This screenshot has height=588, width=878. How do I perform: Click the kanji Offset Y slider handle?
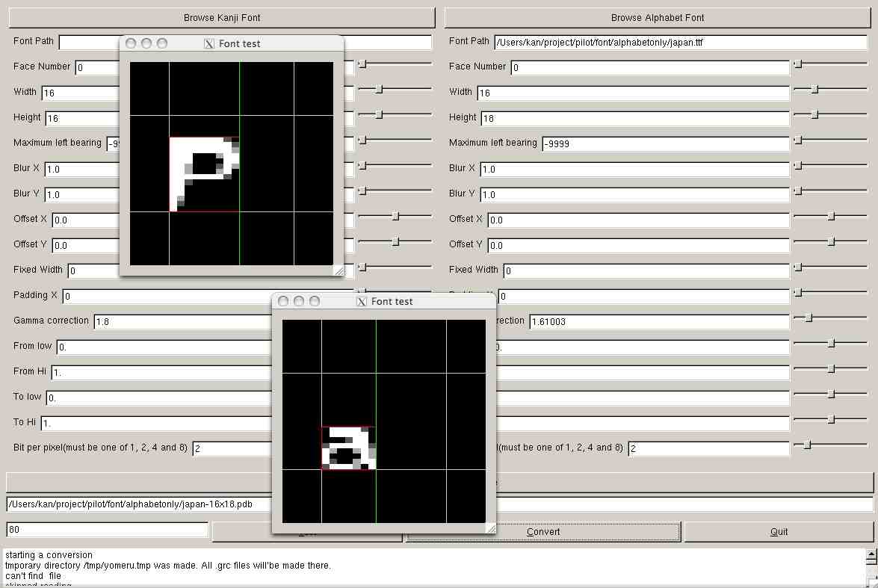click(395, 242)
